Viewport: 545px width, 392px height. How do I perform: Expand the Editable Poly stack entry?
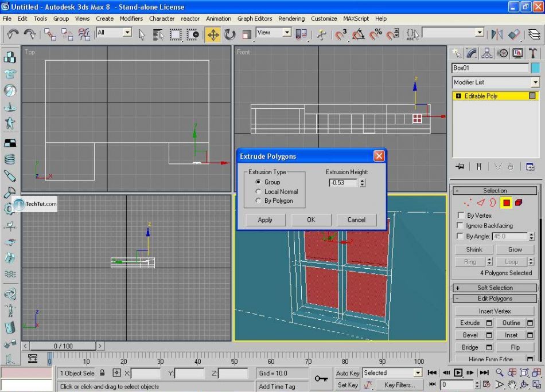coord(458,96)
